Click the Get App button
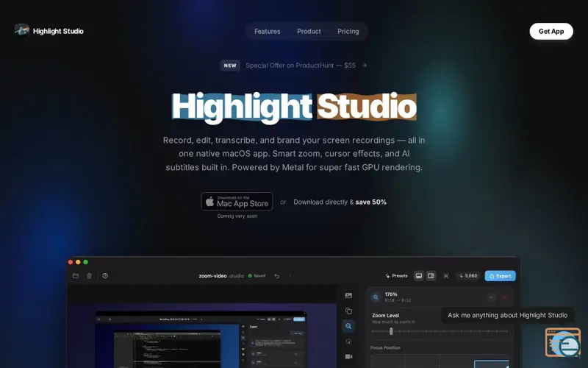Image resolution: width=588 pixels, height=368 pixels. pyautogui.click(x=551, y=32)
